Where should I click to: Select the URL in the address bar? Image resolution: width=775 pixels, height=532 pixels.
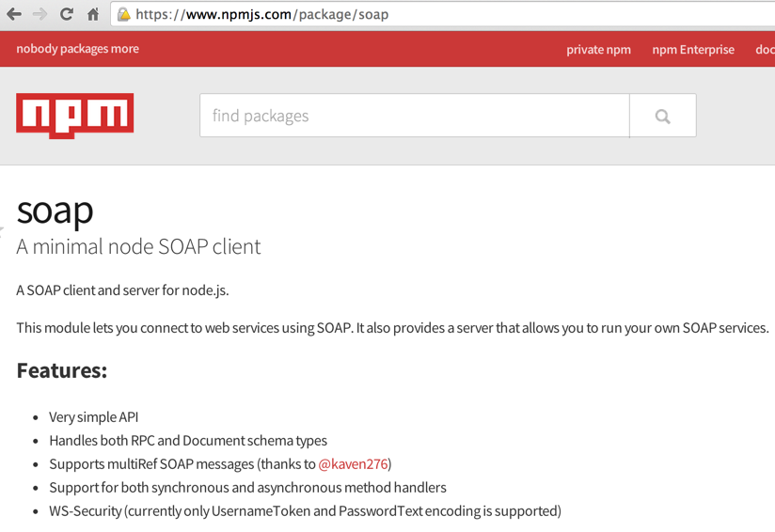click(262, 14)
